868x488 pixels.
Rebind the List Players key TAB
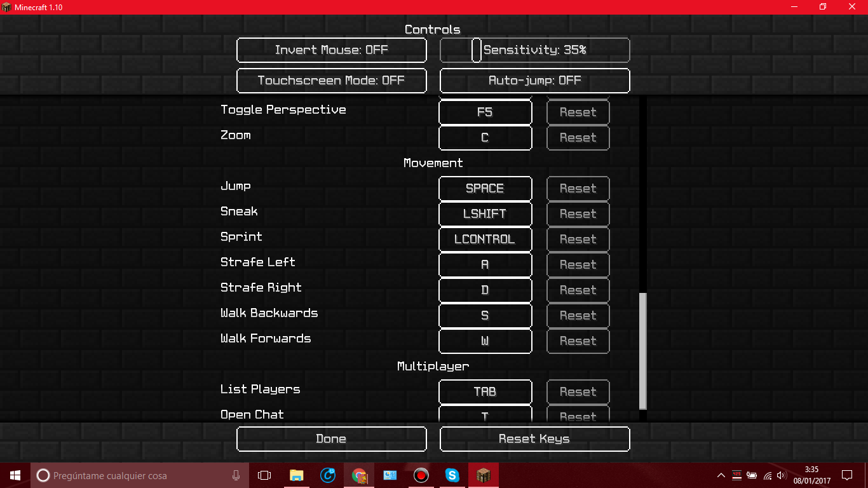point(485,392)
